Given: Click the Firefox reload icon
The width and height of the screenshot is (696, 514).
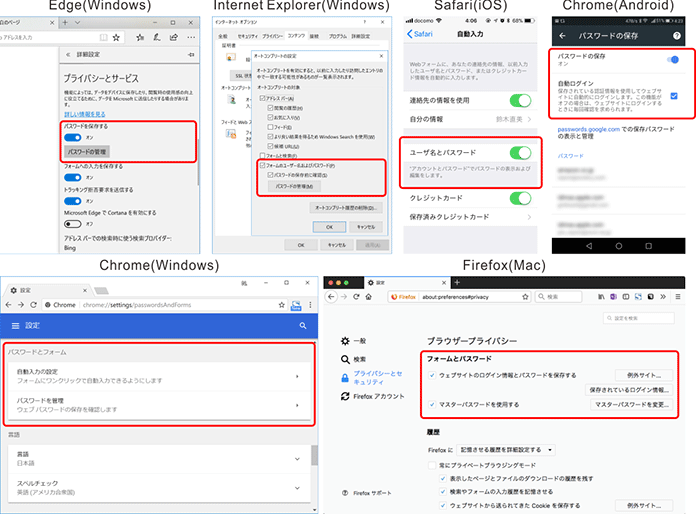Looking at the screenshot, I should [356, 297].
